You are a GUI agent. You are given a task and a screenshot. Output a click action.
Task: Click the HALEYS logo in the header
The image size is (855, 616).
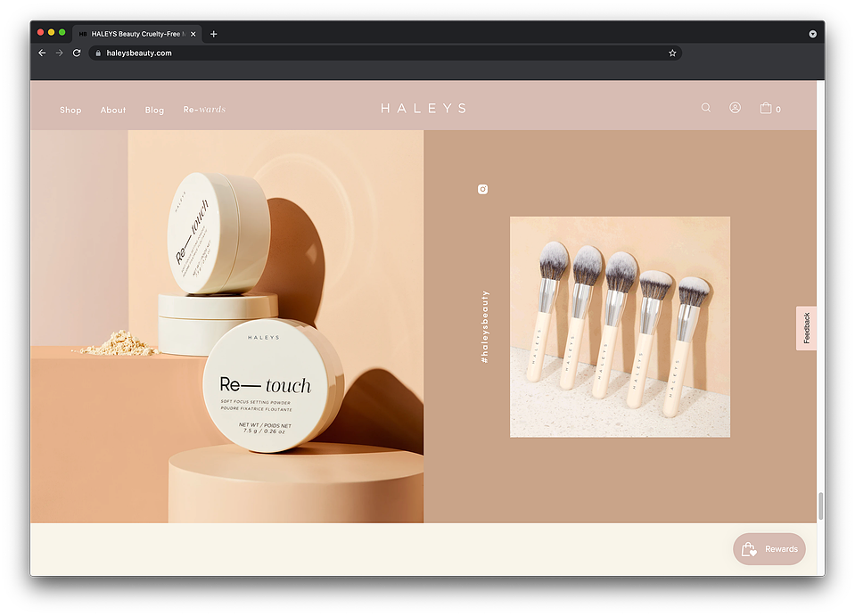point(423,109)
